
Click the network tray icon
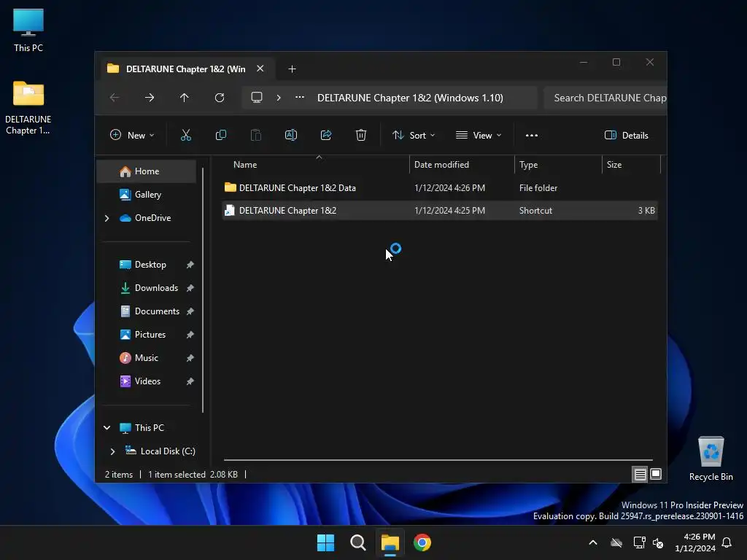pos(639,542)
